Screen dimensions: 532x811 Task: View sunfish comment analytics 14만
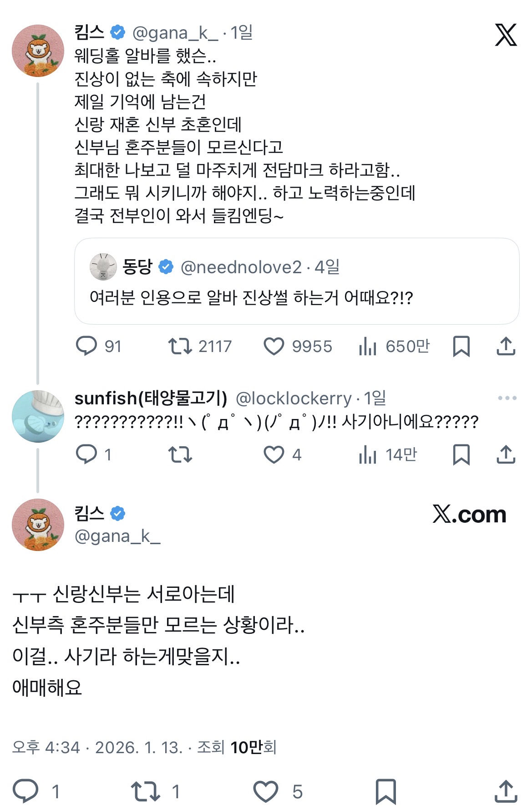[368, 454]
